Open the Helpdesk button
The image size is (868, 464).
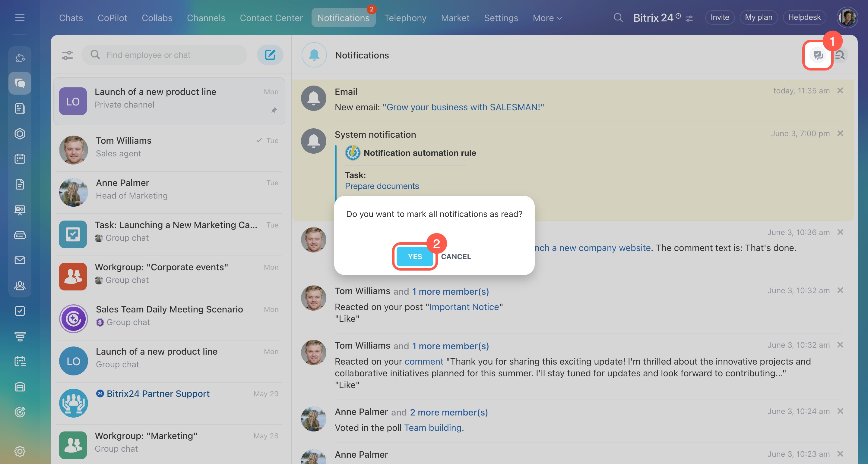(x=804, y=17)
